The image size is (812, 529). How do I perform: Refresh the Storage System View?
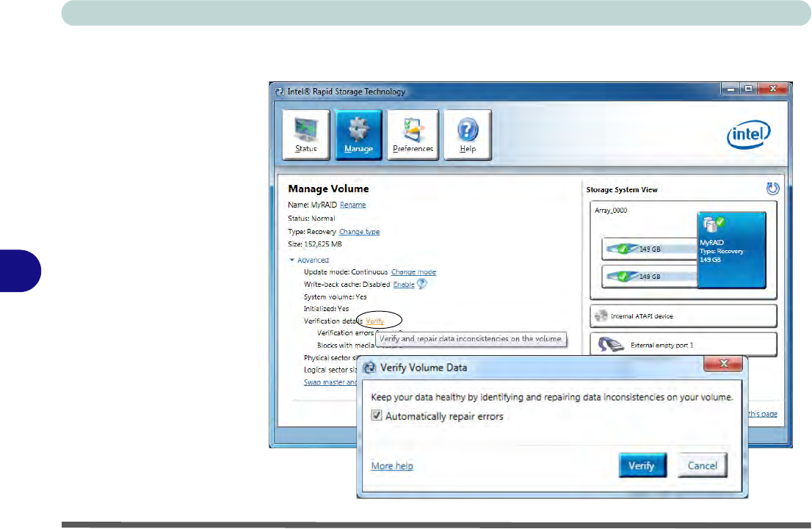tap(772, 189)
